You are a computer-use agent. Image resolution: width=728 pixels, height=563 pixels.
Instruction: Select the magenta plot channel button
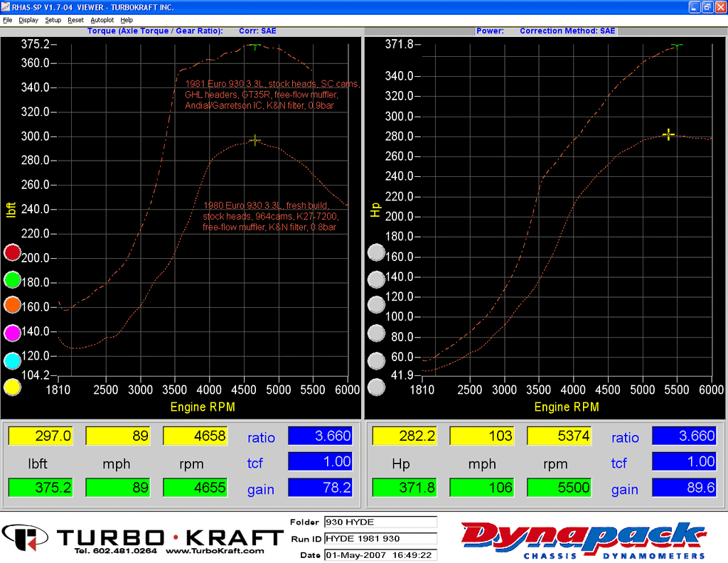coord(11,332)
